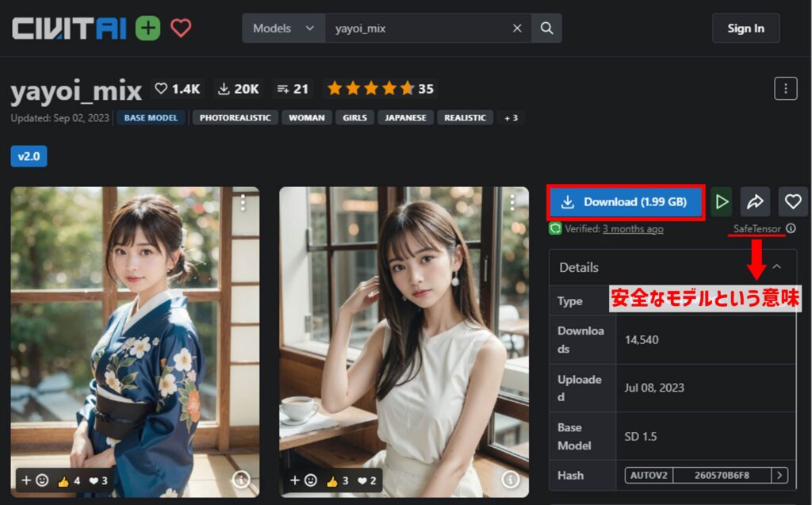Click the green play generate icon
The image size is (812, 505).
721,202
